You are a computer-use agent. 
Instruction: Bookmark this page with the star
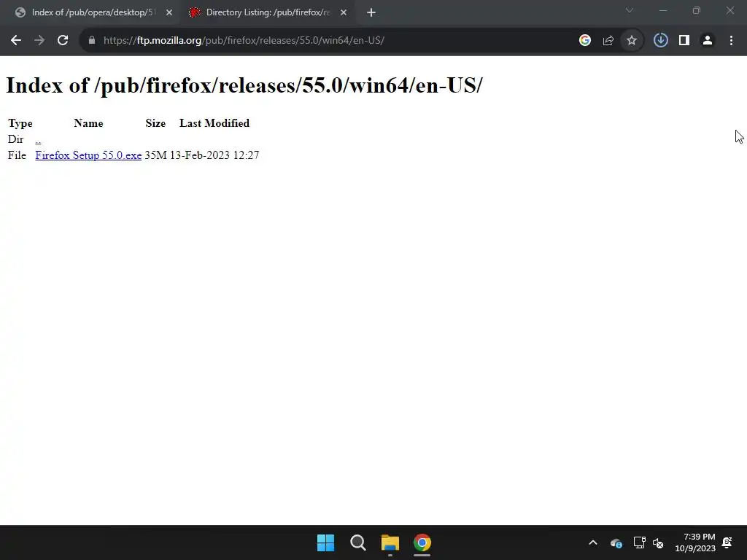coord(632,41)
